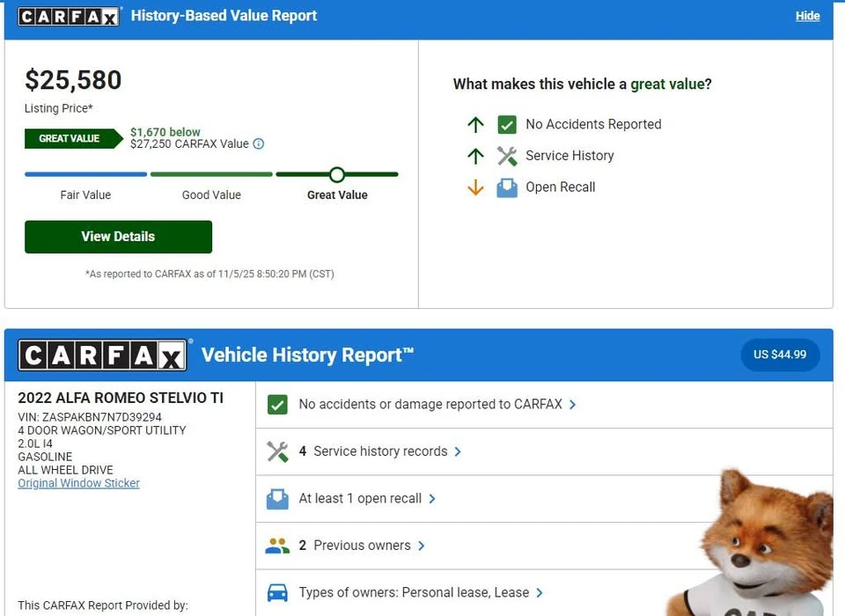Click the CARFAX fox mascot image
Image resolution: width=845 pixels, height=616 pixels.
(754, 543)
